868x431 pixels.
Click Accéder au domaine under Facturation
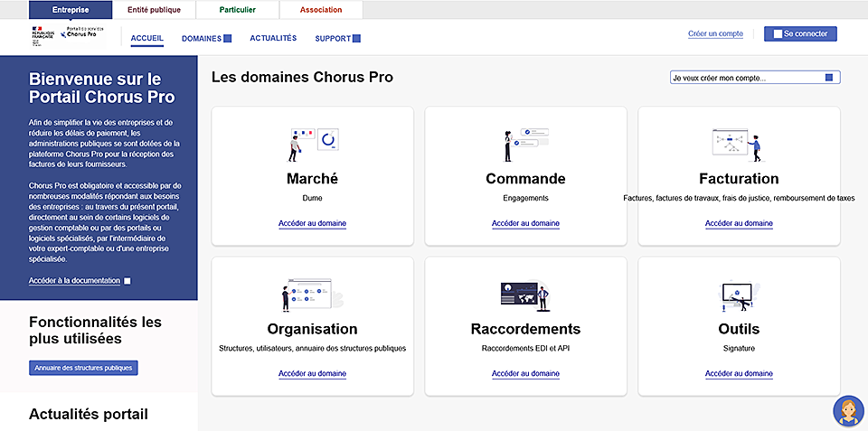[739, 223]
